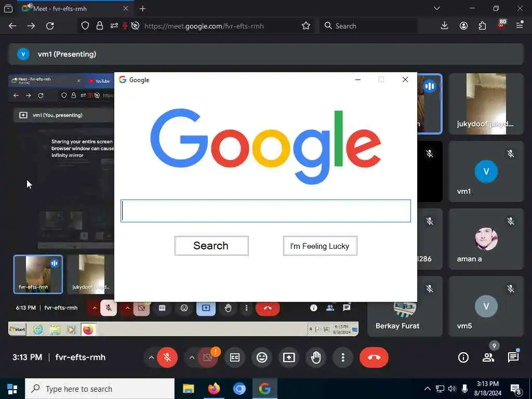Click the list all tabs dropdown arrow

(x=436, y=8)
